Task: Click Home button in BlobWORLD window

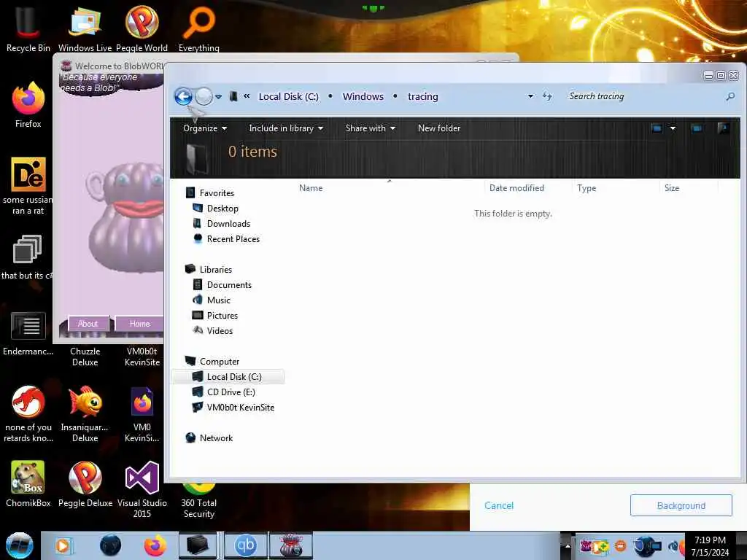Action: pos(139,324)
